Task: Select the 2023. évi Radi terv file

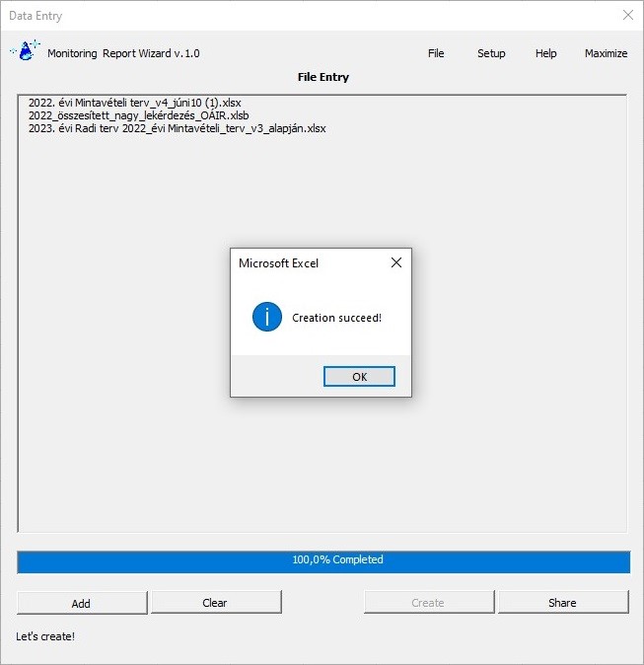Action: click(x=178, y=128)
